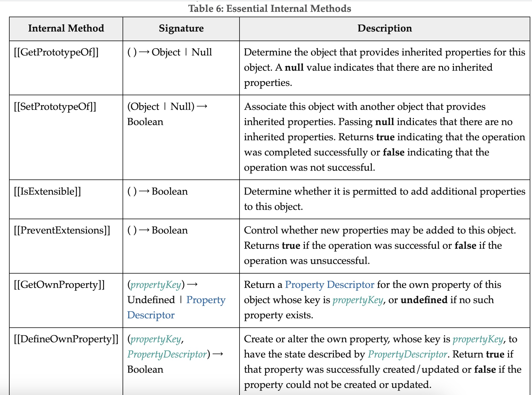Click propertyKey in the [[GetOwnProperty]] description
The width and height of the screenshot is (532, 395).
(358, 300)
